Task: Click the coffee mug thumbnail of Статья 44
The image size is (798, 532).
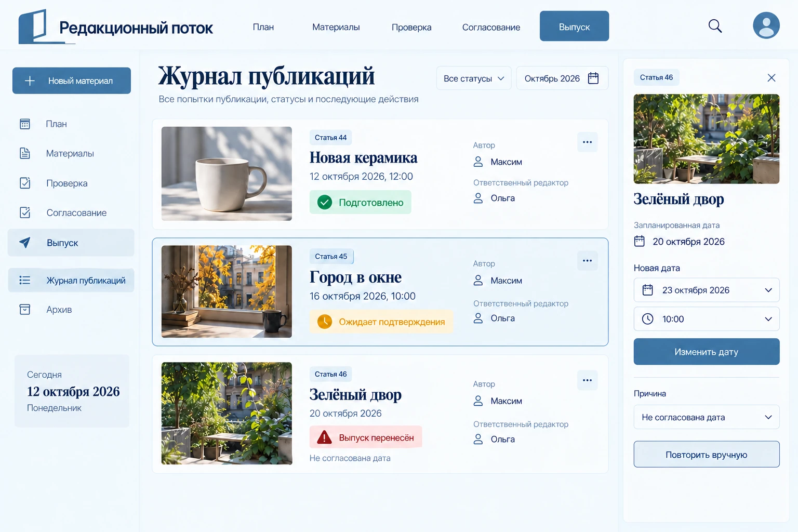Action: pos(227,174)
